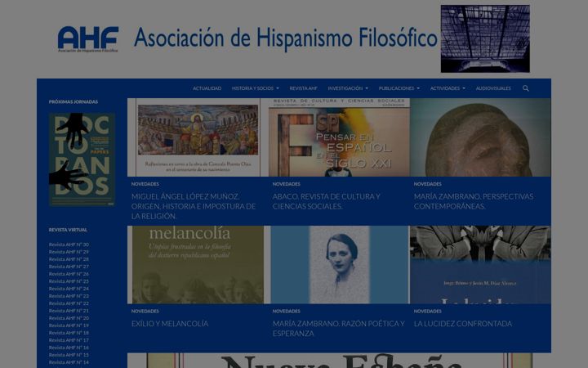Viewport: 588px width, 368px height.
Task: Expand the Publicaciones dropdown menu
Action: (399, 88)
